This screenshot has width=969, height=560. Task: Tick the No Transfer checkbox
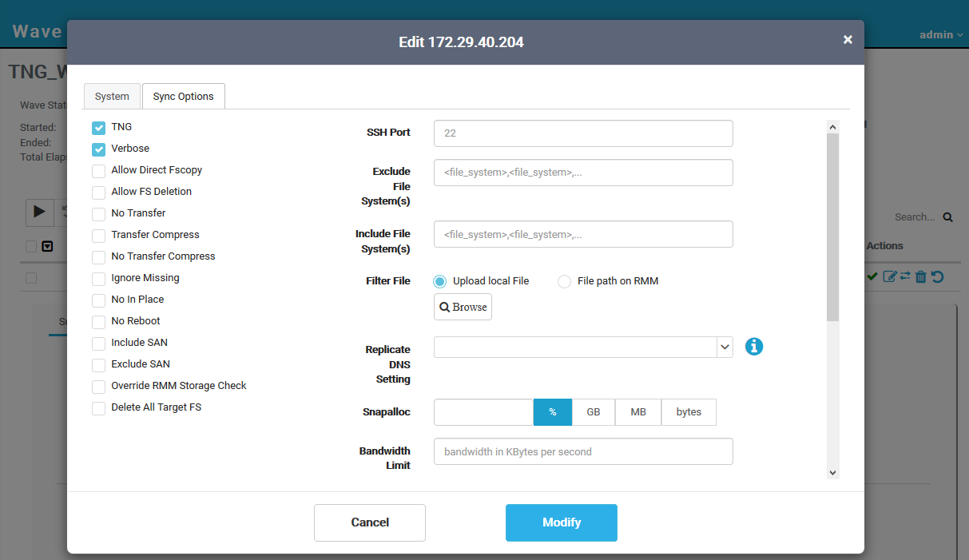[x=98, y=213]
